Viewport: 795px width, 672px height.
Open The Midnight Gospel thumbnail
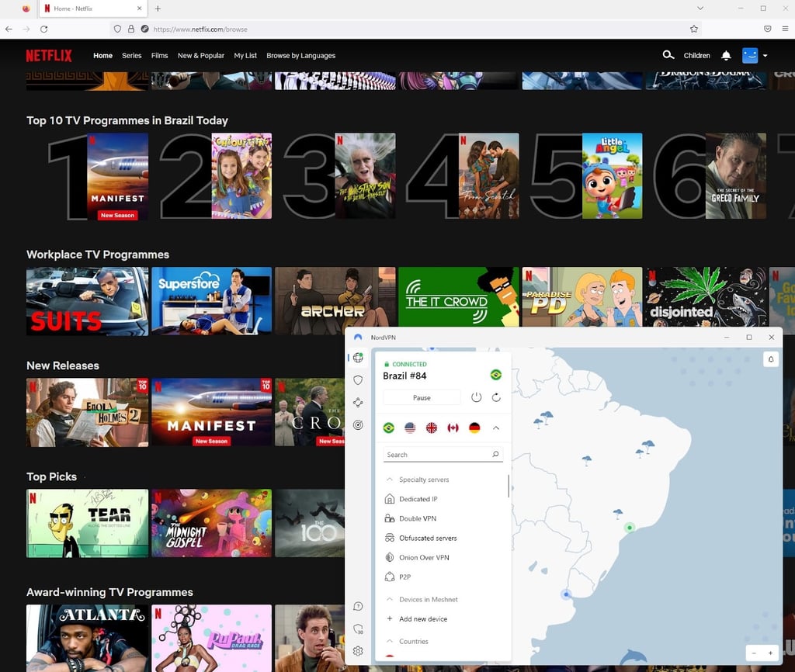(x=211, y=523)
